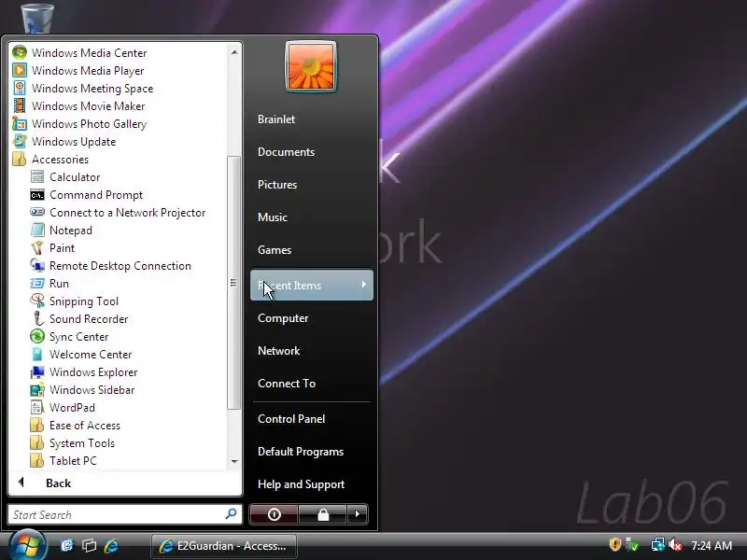This screenshot has height=560, width=747.
Task: Click the power button in Start menu
Action: 274,514
